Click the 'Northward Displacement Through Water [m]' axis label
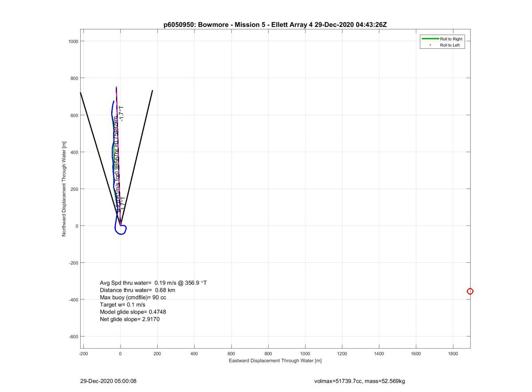 (64, 189)
